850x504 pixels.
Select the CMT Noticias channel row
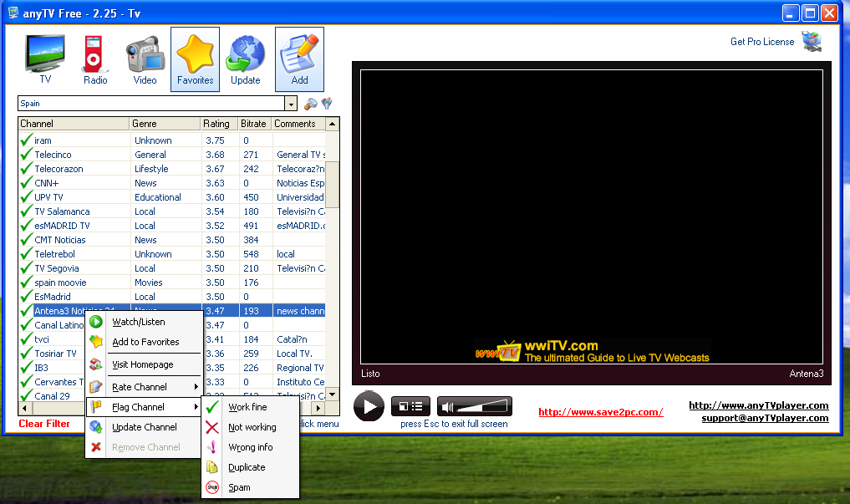point(172,240)
